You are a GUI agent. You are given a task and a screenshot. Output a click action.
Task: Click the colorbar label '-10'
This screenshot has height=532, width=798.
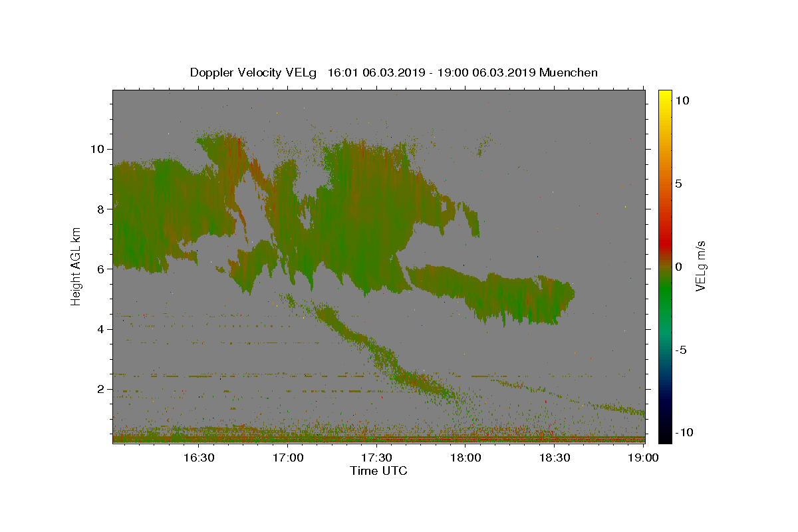pyautogui.click(x=684, y=433)
